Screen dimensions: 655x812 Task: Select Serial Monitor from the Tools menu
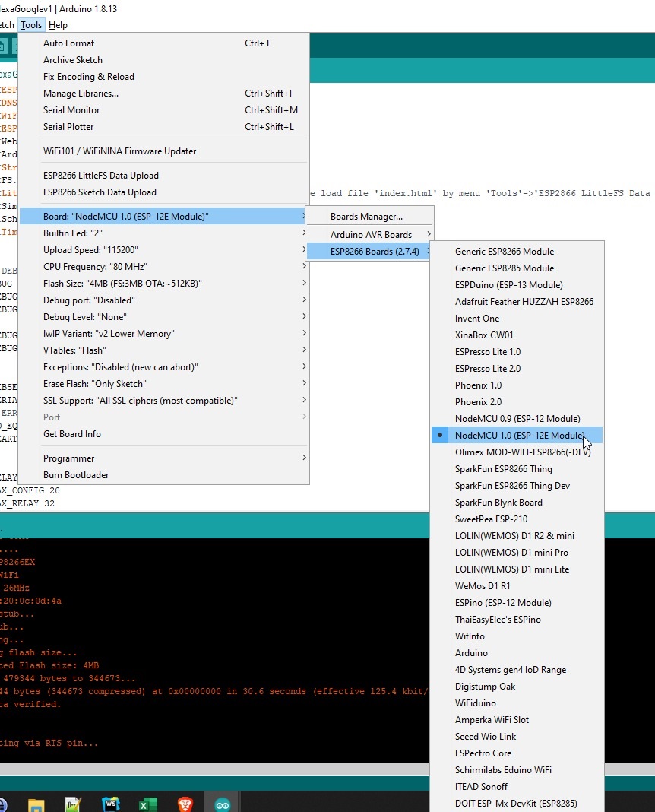click(x=71, y=110)
